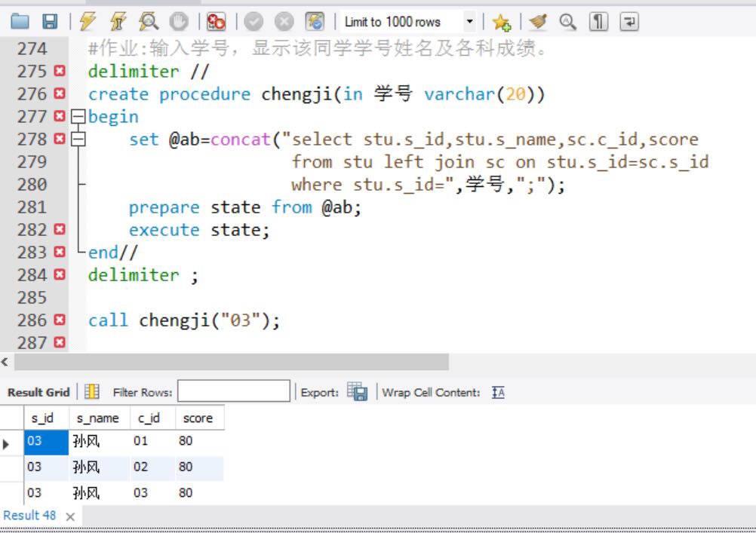Viewport: 756px width, 533px height.
Task: Click the create procedure chengji line
Action: click(x=316, y=93)
